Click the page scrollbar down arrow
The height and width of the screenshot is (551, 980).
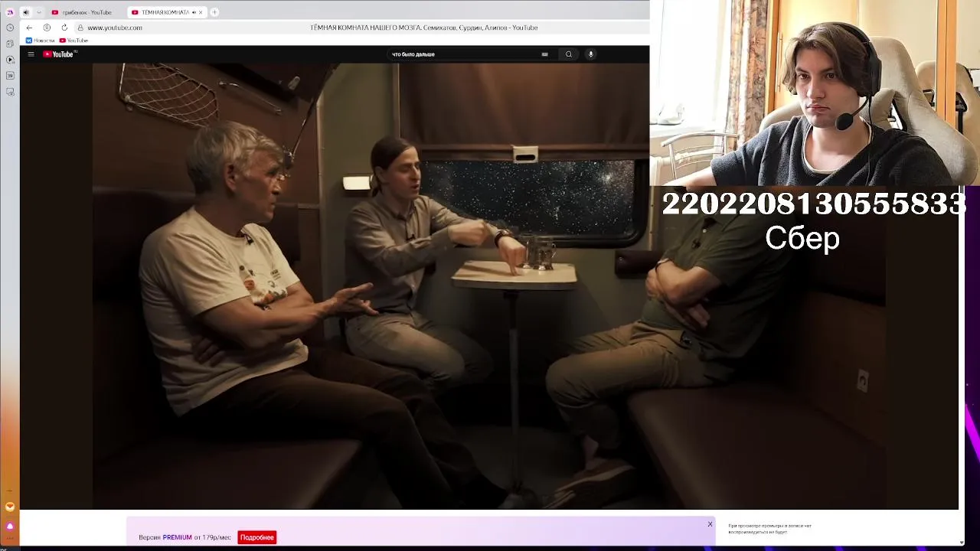pos(962,543)
